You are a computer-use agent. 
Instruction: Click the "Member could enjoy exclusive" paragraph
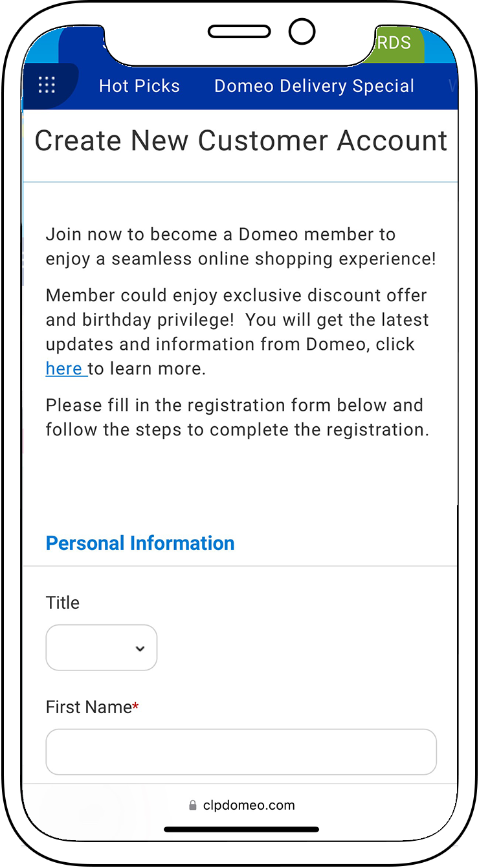238,332
